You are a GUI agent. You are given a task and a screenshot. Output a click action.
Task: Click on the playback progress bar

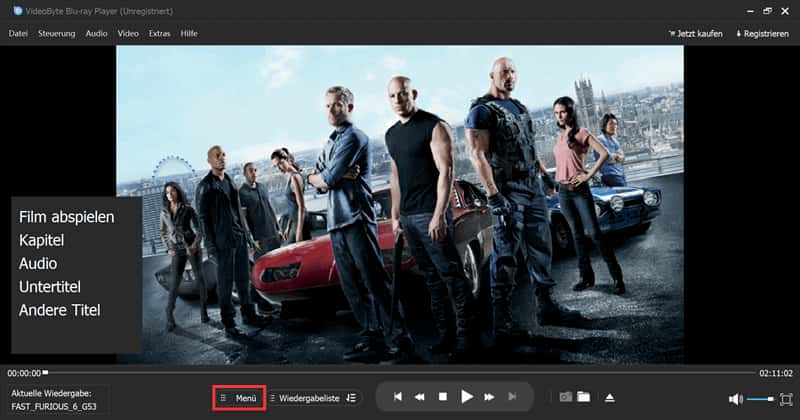click(401, 373)
